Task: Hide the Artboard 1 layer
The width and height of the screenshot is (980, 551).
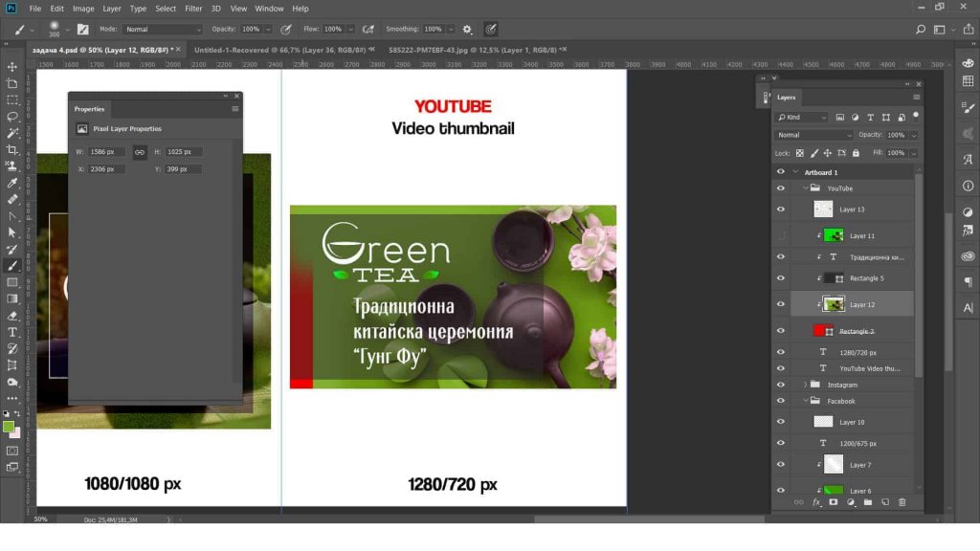Action: [x=781, y=172]
